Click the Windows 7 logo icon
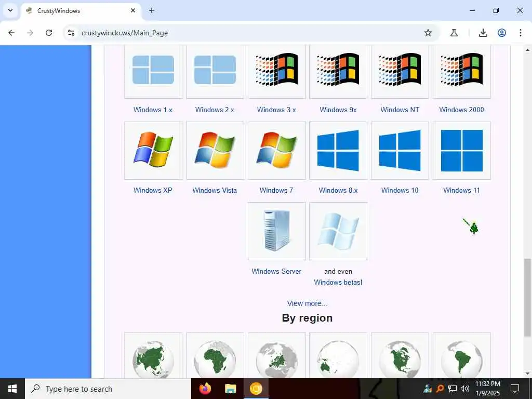Viewport: 532px width, 399px height. (x=276, y=150)
